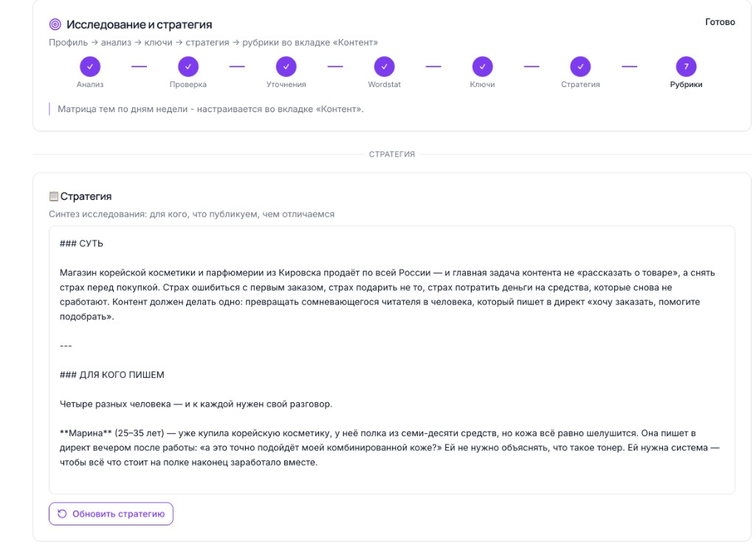Select the Проверка step checkmark circle
This screenshot has width=756, height=549.
[x=188, y=66]
